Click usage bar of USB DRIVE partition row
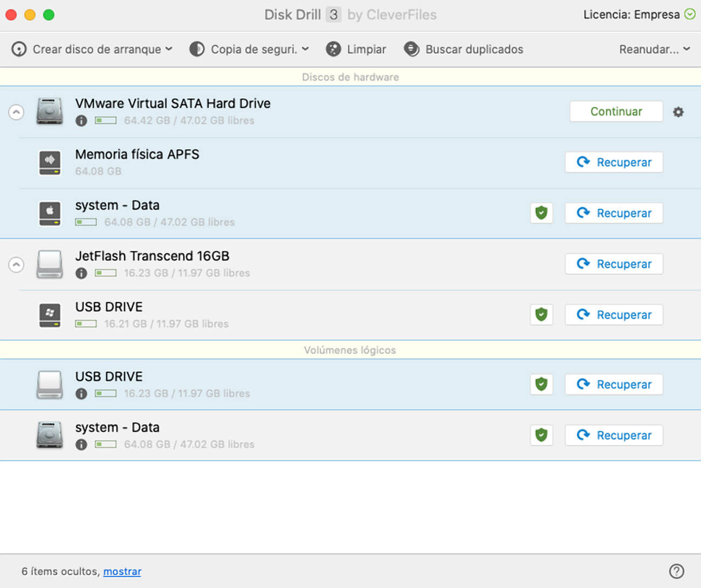Image resolution: width=701 pixels, height=588 pixels. point(86,324)
